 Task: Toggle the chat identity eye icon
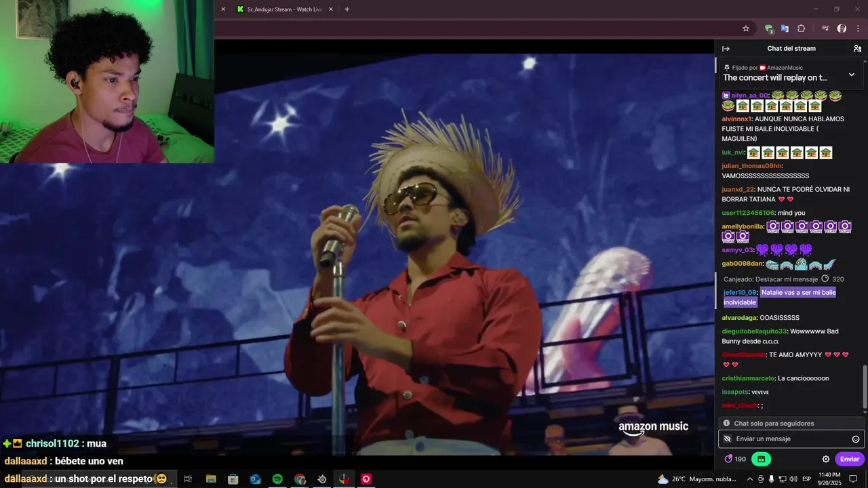pyautogui.click(x=727, y=439)
